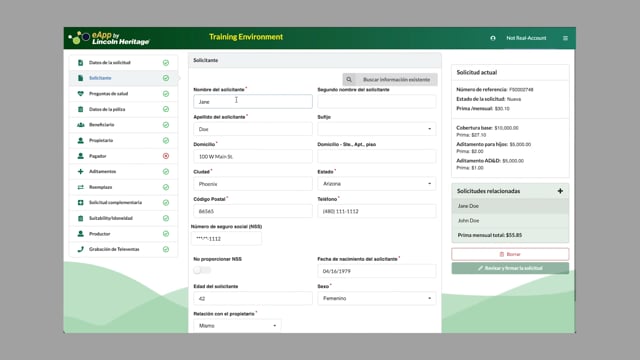The width and height of the screenshot is (640, 360).
Task: Click Revisar y firmar la solicitud button
Action: 510,268
